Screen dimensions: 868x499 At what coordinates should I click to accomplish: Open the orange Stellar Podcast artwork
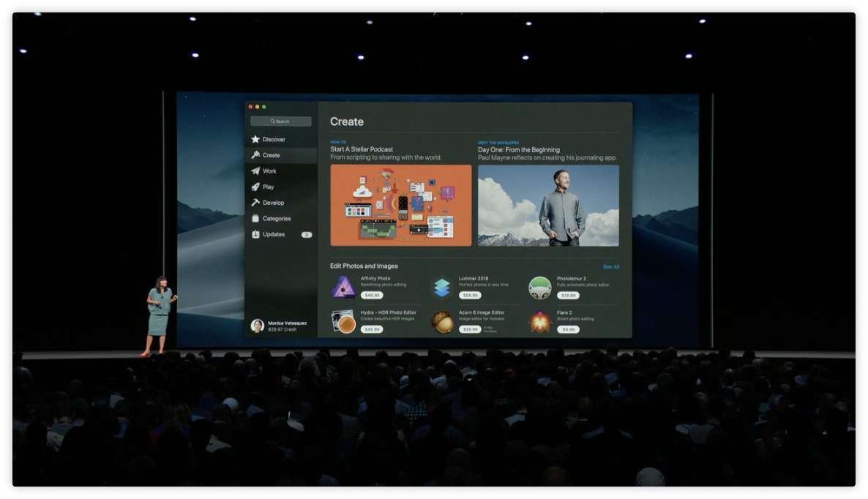[401, 206]
